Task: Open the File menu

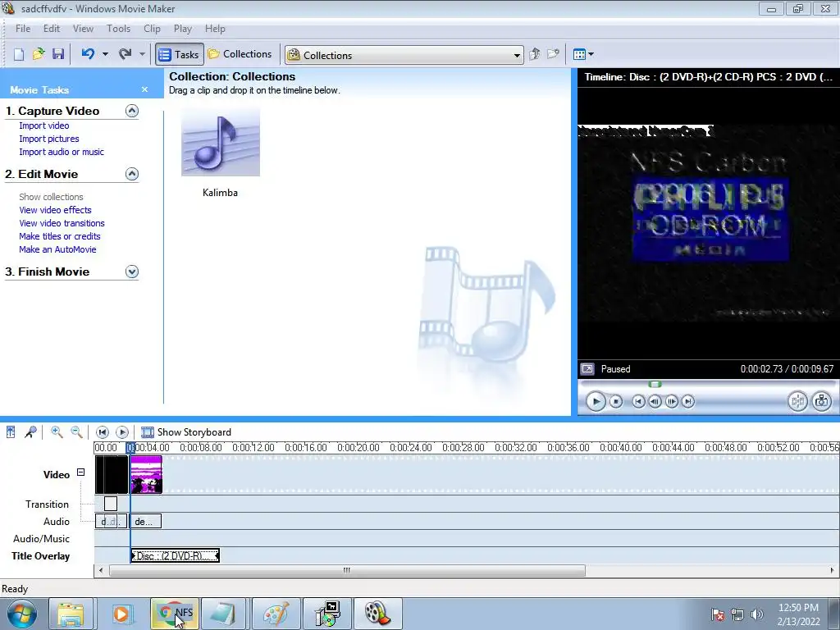Action: (22, 29)
